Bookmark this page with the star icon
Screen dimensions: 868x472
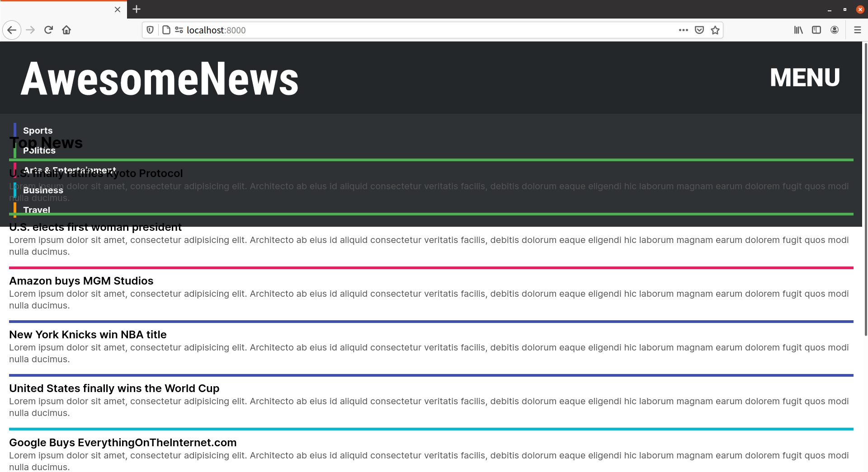click(715, 30)
